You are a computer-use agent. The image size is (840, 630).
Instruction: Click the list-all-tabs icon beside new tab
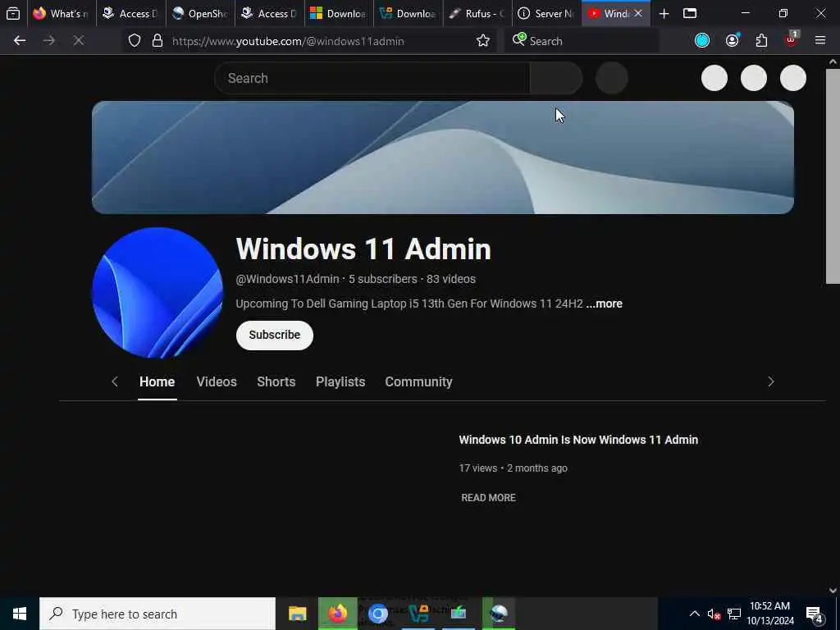690,13
